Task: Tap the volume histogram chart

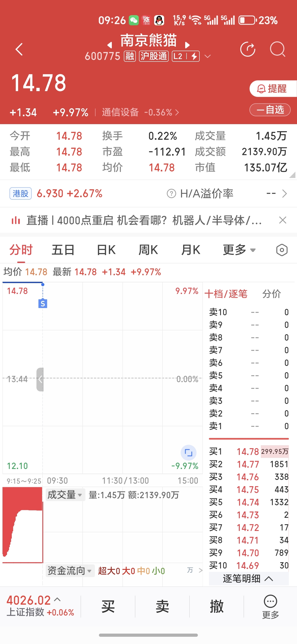Action: (x=22, y=525)
